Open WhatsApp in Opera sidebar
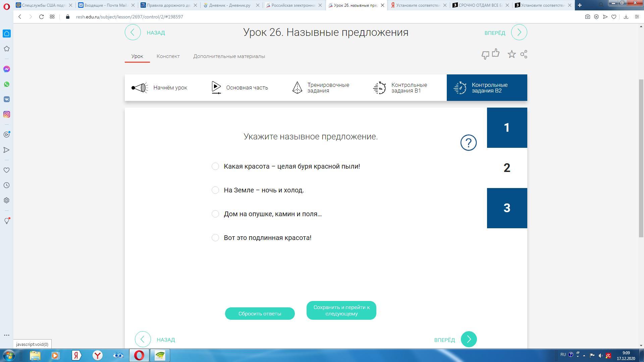 tap(6, 84)
